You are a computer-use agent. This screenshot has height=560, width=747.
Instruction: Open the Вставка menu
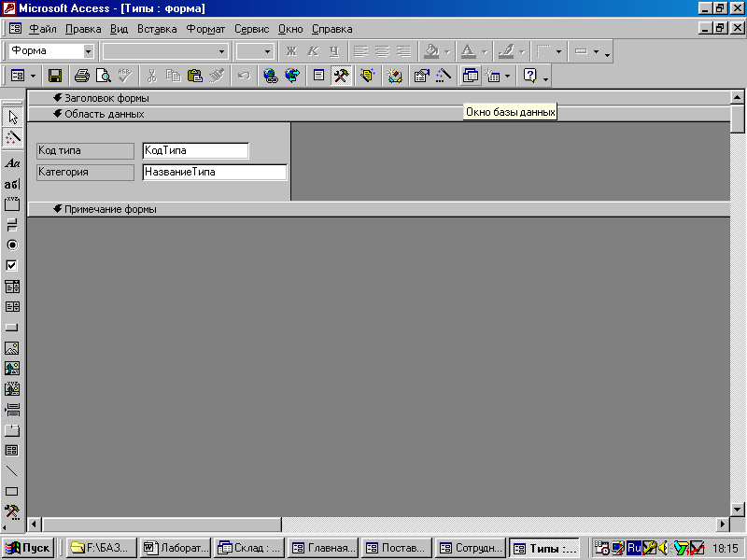click(x=157, y=29)
